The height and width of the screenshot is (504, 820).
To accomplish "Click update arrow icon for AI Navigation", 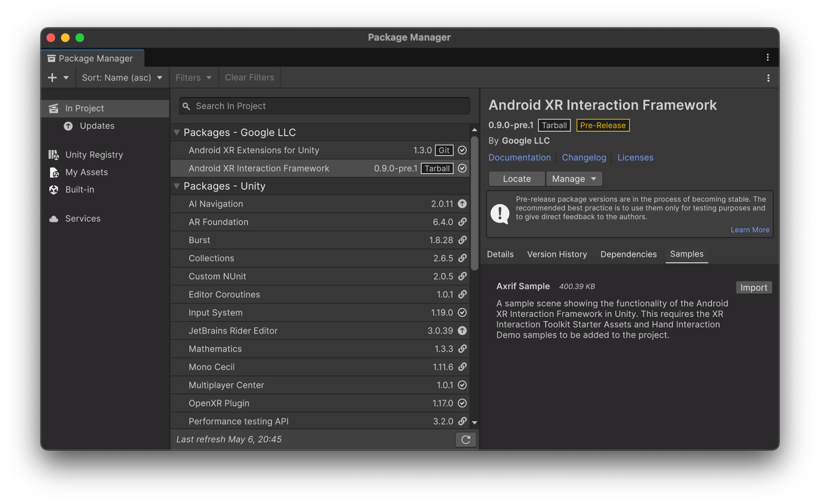I will coord(462,204).
